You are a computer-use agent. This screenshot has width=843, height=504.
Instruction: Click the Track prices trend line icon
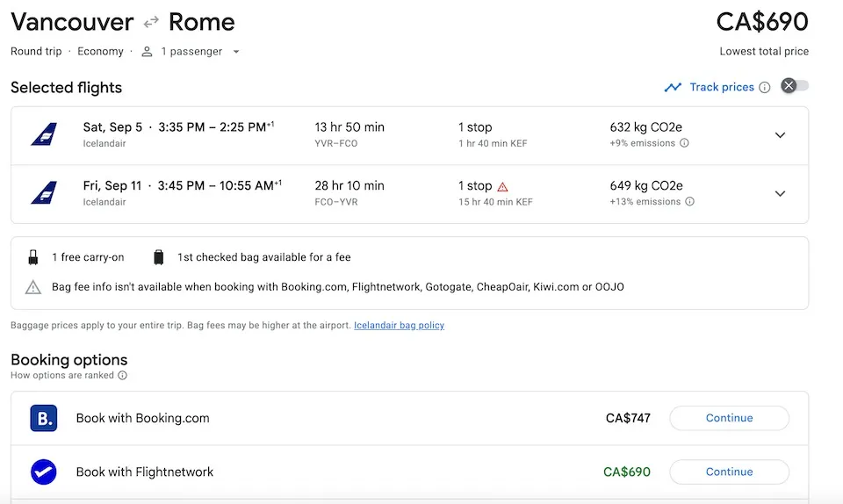[x=673, y=87]
